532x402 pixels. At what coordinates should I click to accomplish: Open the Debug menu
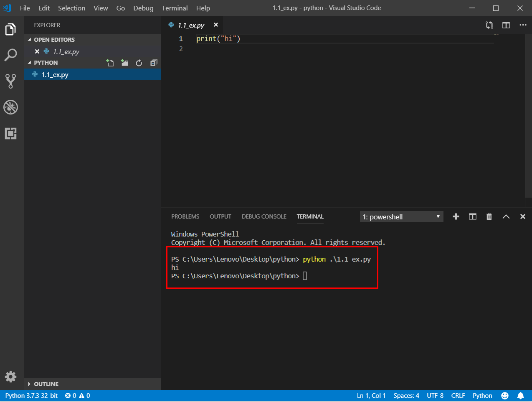coord(143,8)
